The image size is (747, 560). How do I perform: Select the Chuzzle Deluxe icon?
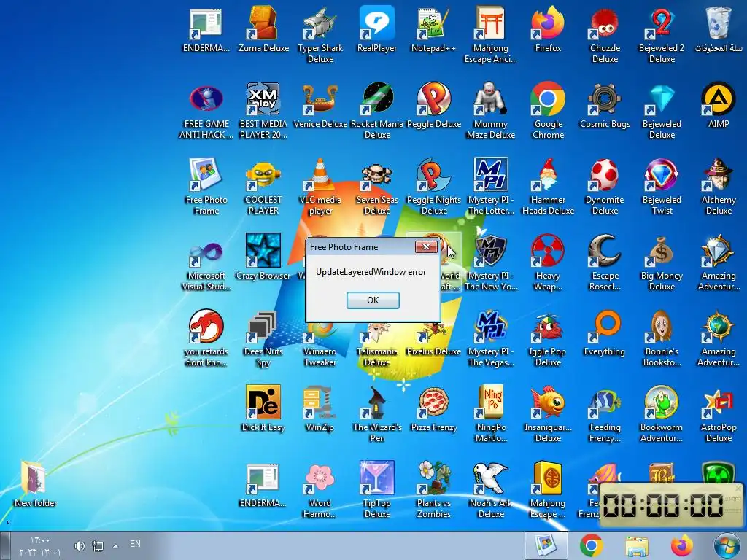[605, 35]
